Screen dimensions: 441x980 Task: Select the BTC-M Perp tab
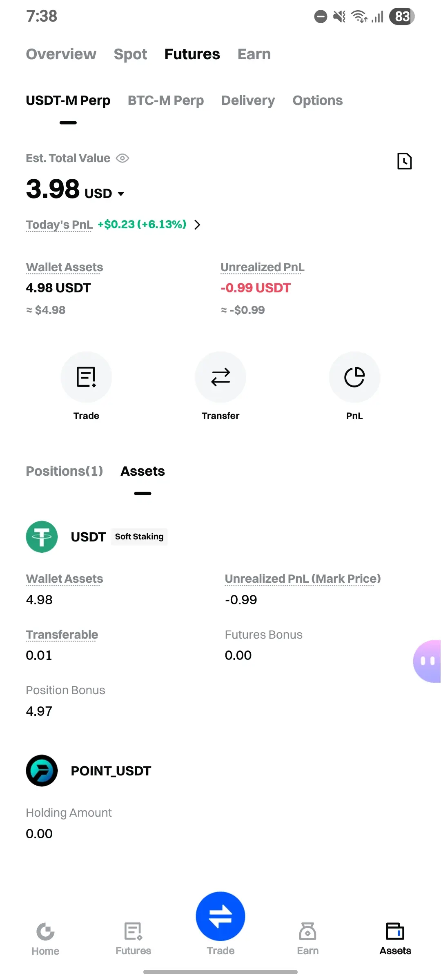[x=166, y=100]
